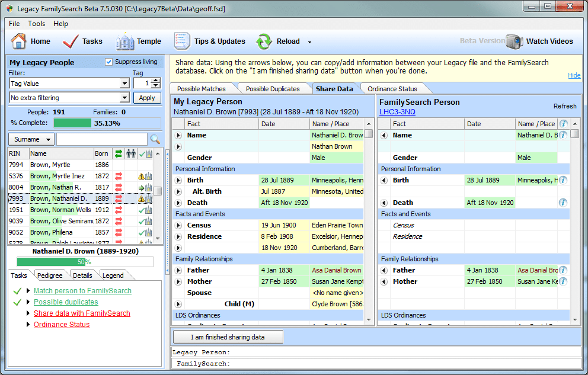This screenshot has height=375, width=588.
Task: Click warning temple icon for Brown, Nathaniel D.
Action: click(x=145, y=198)
